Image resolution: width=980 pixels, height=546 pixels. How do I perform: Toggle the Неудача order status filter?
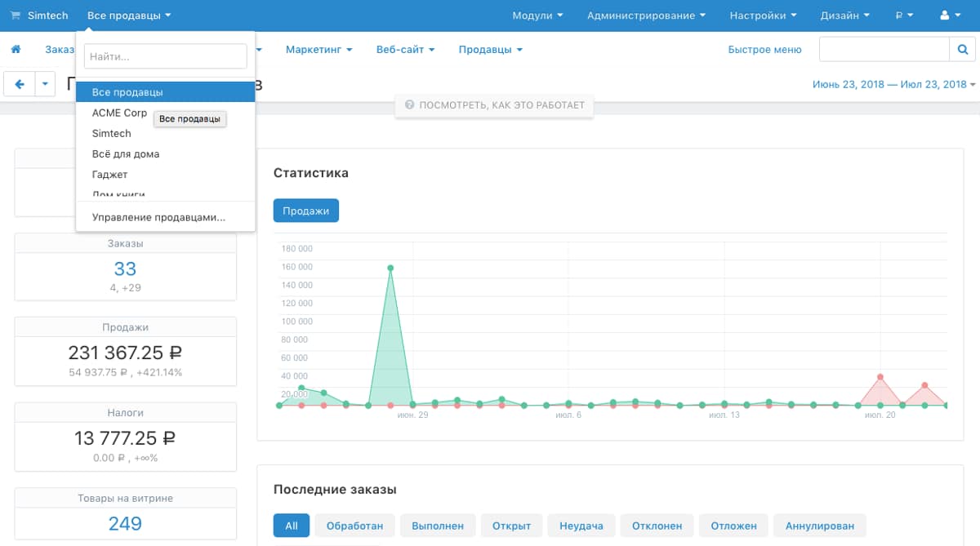pyautogui.click(x=581, y=525)
